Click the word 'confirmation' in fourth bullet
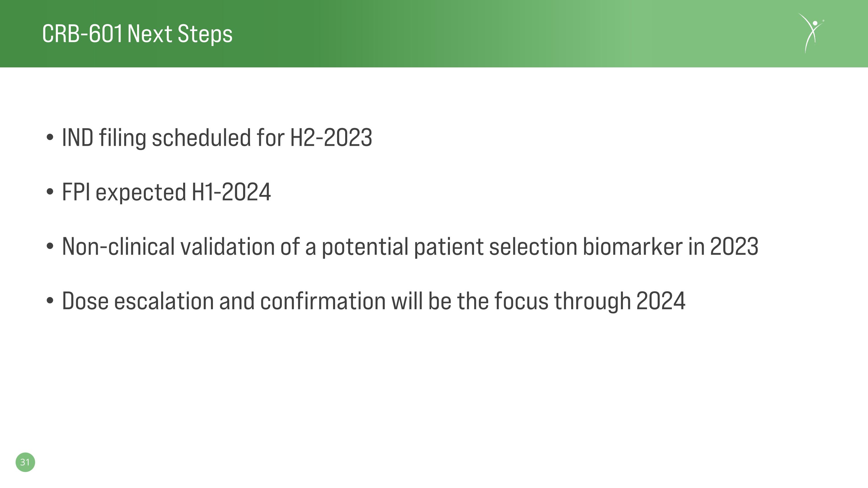Image resolution: width=868 pixels, height=488 pixels. pyautogui.click(x=323, y=301)
